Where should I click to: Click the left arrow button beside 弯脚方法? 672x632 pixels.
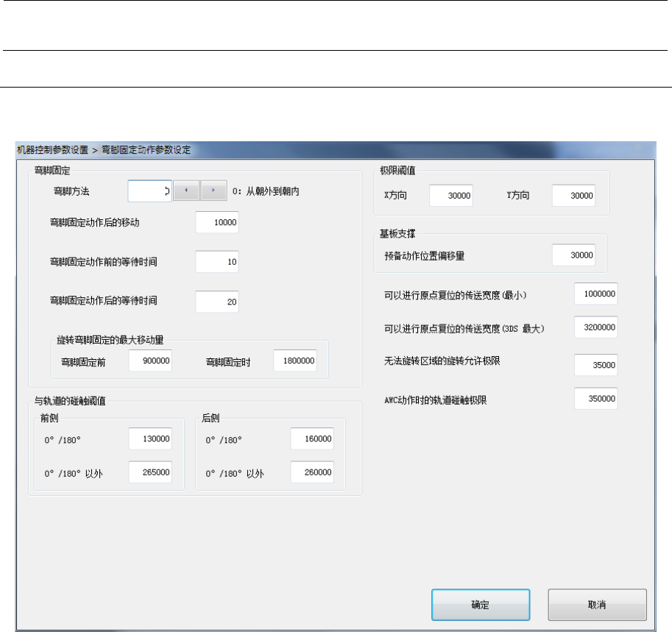[x=186, y=191]
